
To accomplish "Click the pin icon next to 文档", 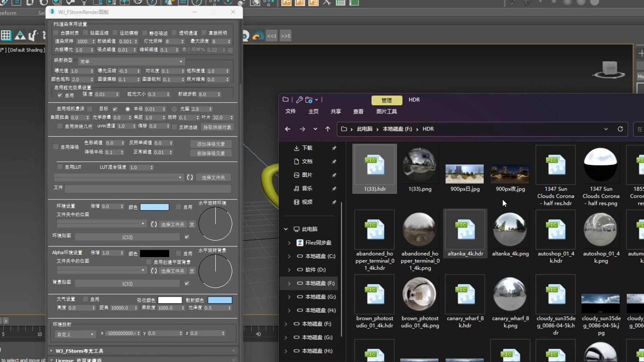I will [x=334, y=162].
